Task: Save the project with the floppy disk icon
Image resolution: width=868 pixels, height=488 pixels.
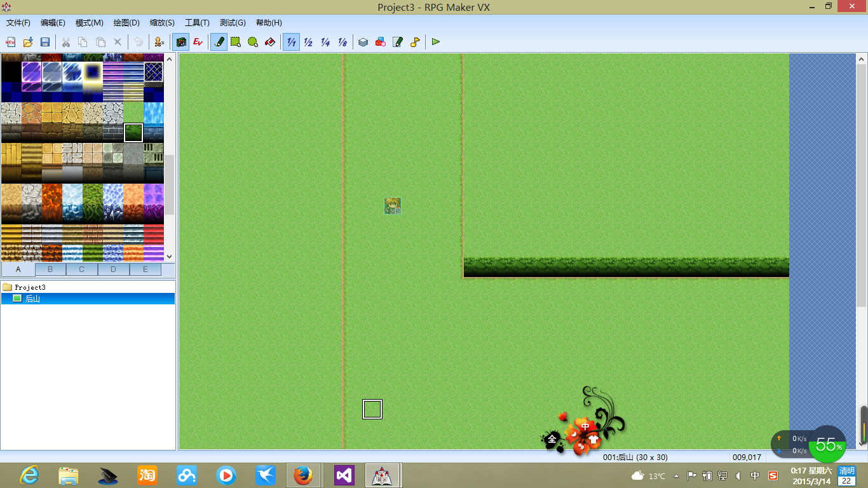Action: click(x=45, y=42)
